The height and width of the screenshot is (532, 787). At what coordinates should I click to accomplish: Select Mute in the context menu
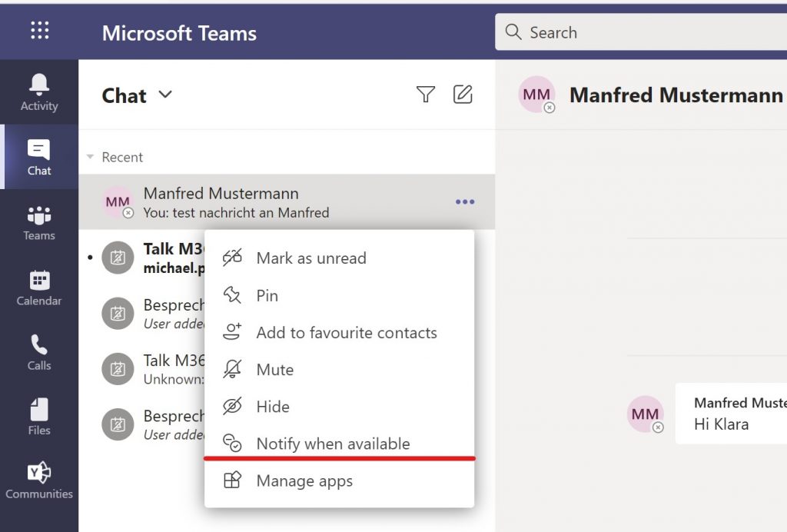tap(275, 370)
